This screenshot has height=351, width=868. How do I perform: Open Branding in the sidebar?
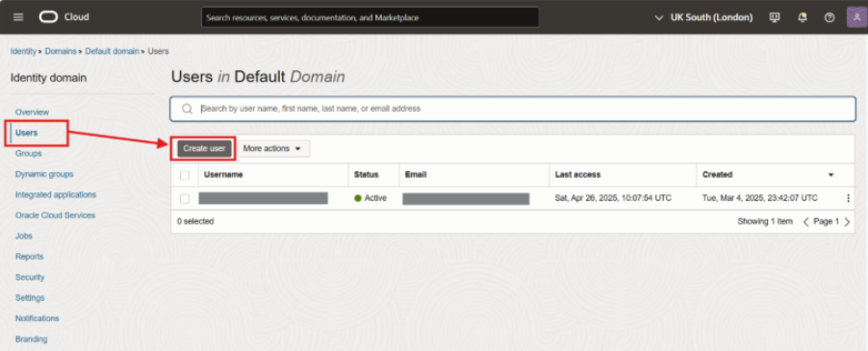tap(32, 338)
